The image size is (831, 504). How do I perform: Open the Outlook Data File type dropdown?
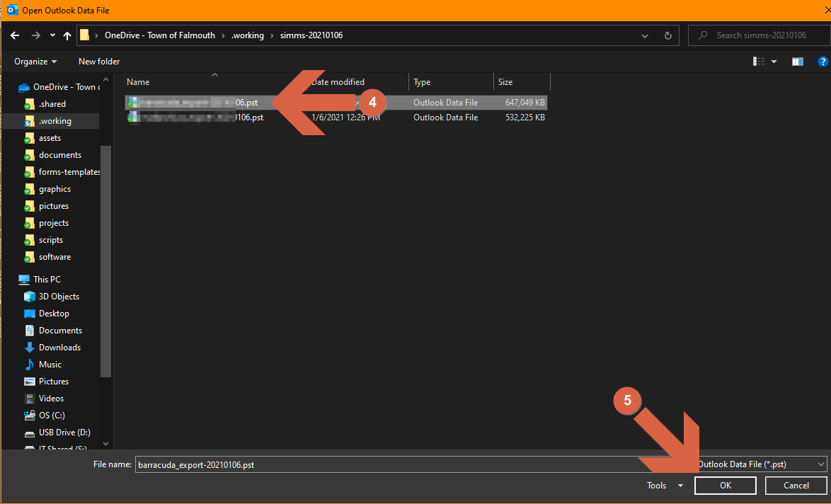coord(761,464)
